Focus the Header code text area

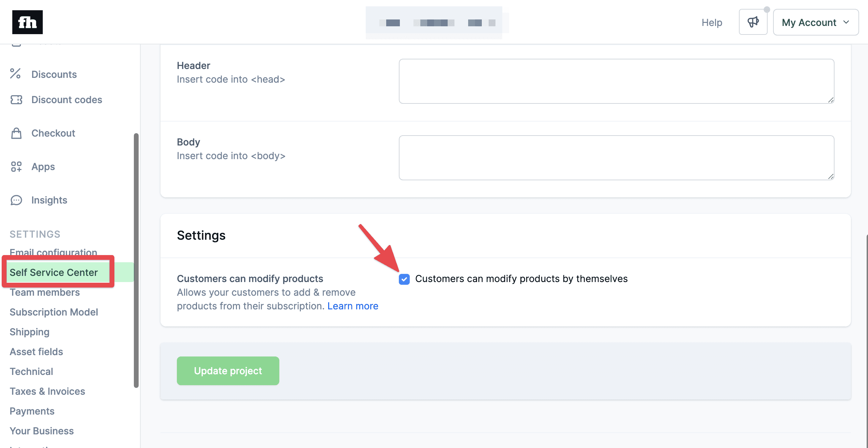(x=616, y=81)
